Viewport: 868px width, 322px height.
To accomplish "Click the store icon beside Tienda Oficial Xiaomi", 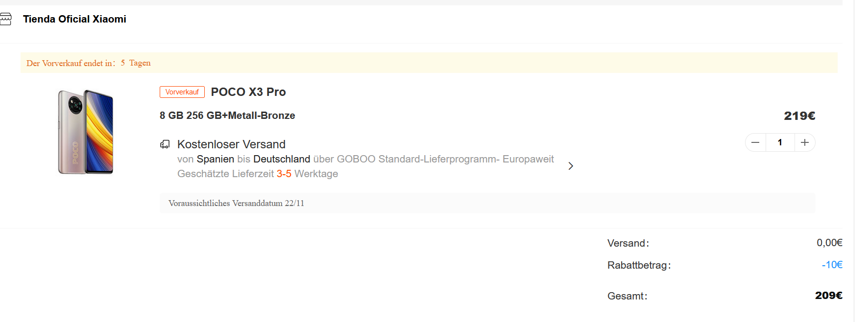I will tap(5, 19).
